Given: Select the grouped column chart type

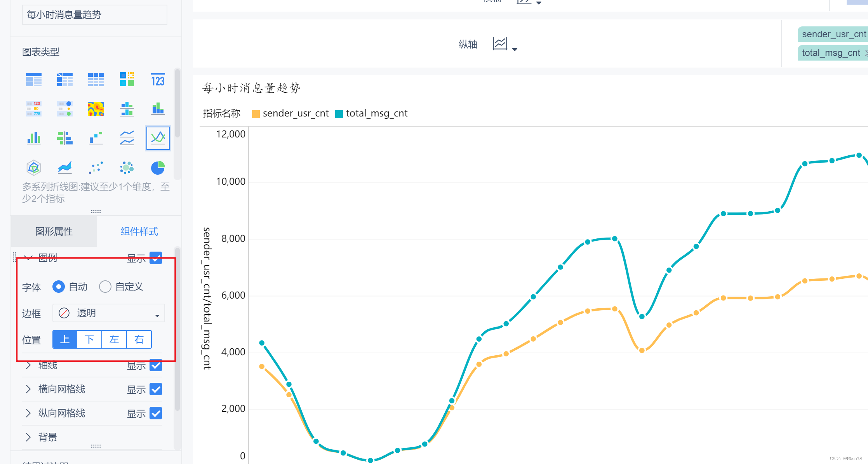Looking at the screenshot, I should [34, 138].
